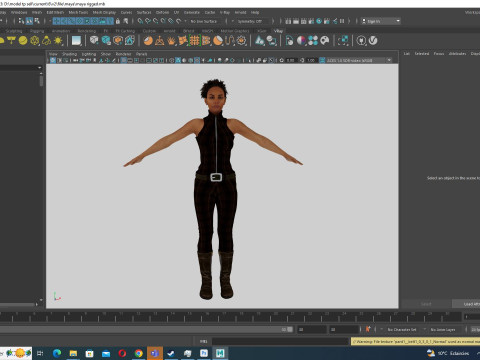This screenshot has height=360, width=480.
Task: Open Render Settings from the status line
Action: pyautogui.click(x=311, y=21)
